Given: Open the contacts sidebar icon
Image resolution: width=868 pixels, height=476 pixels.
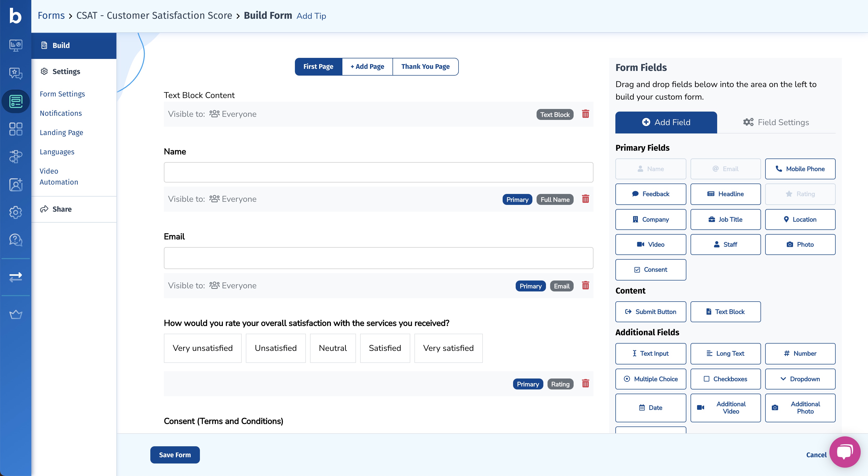Looking at the screenshot, I should (15, 185).
